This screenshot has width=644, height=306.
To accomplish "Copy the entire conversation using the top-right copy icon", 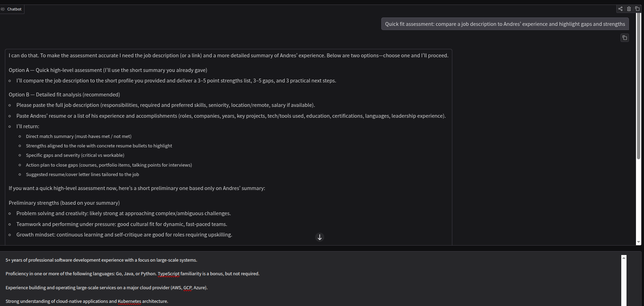I will point(637,9).
